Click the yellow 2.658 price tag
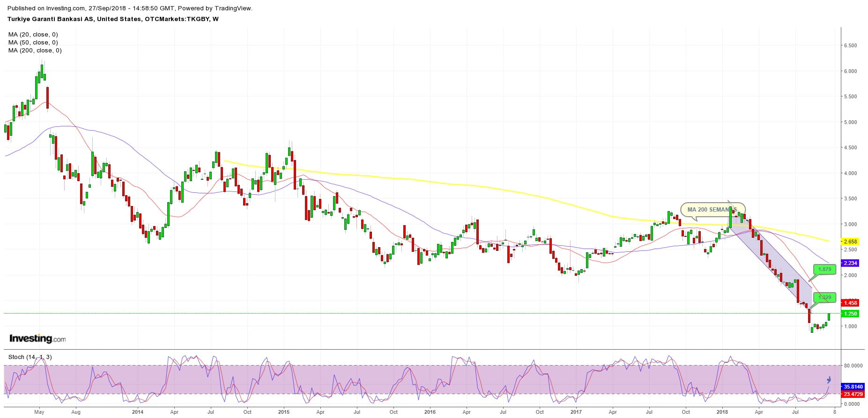Screen dimensions: 868x418 coord(850,242)
